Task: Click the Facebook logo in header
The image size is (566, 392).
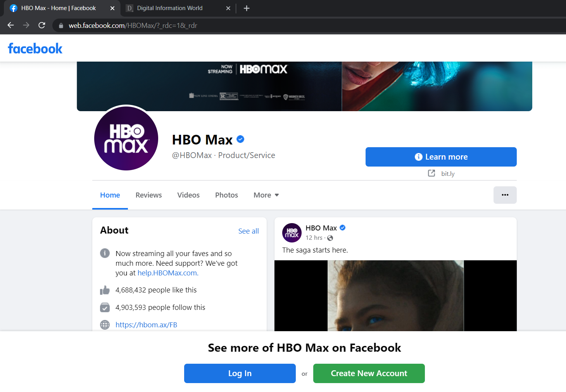Action: tap(35, 48)
